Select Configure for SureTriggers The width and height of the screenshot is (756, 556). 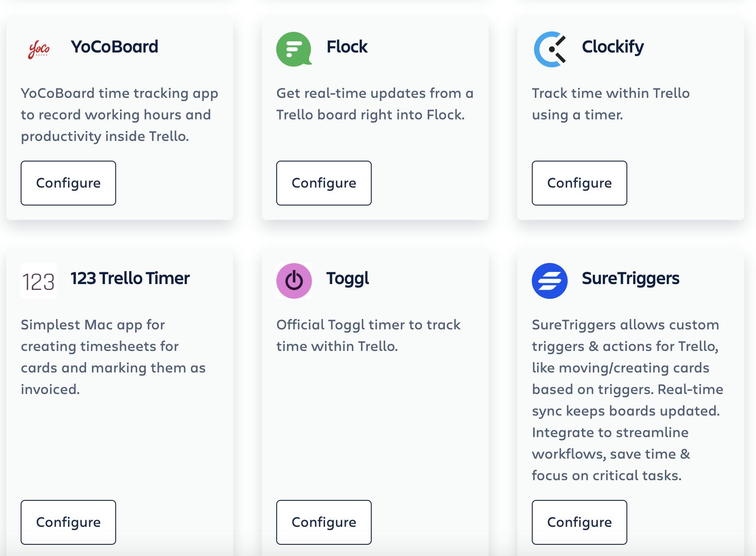click(x=579, y=522)
